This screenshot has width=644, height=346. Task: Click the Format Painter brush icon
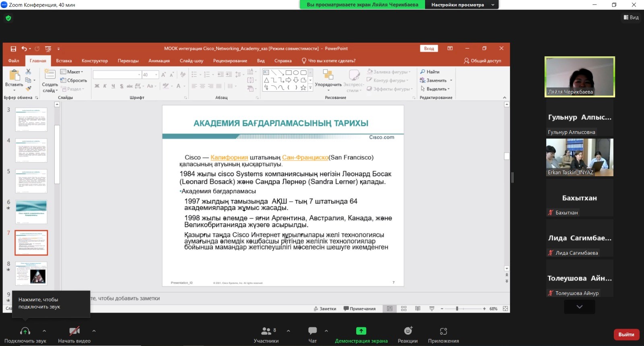(x=28, y=88)
